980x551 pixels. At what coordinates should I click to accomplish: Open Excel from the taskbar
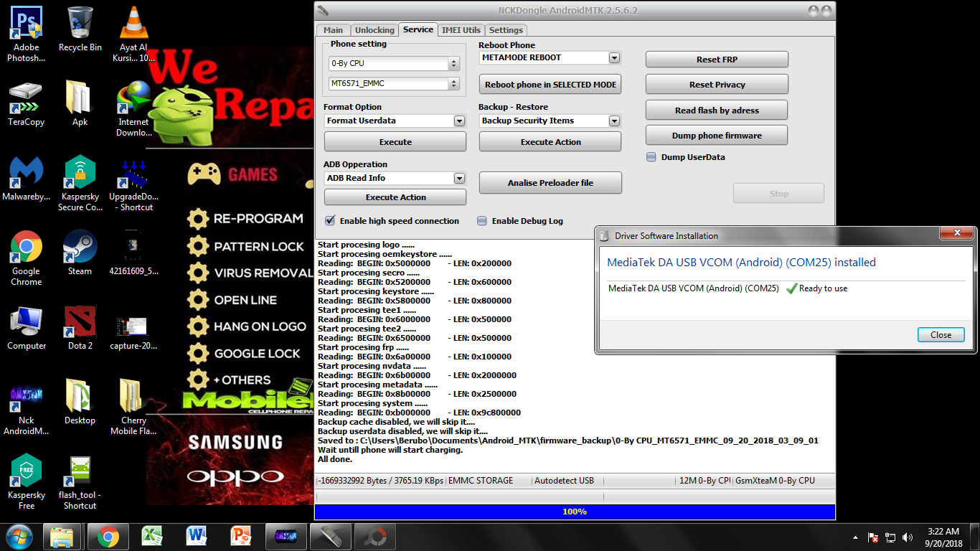tap(151, 537)
